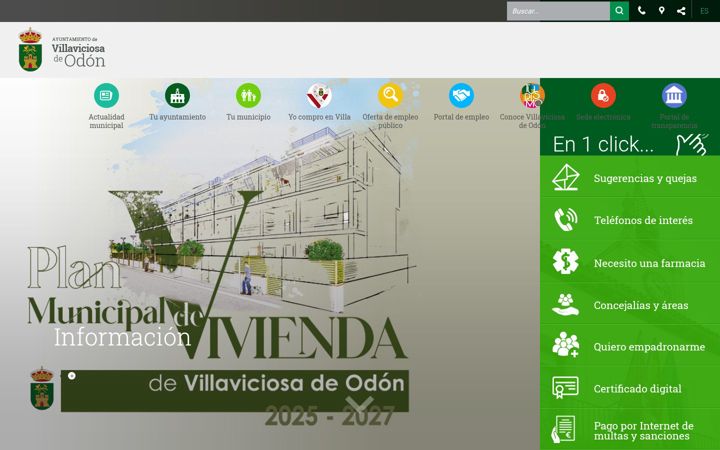Open Teléfonos de interés link
This screenshot has height=450, width=720.
(x=643, y=220)
